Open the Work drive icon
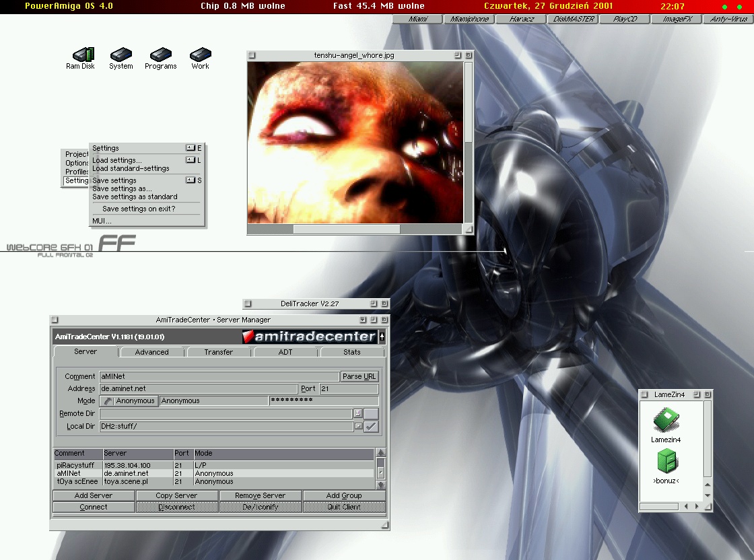The image size is (754, 560). [201, 55]
